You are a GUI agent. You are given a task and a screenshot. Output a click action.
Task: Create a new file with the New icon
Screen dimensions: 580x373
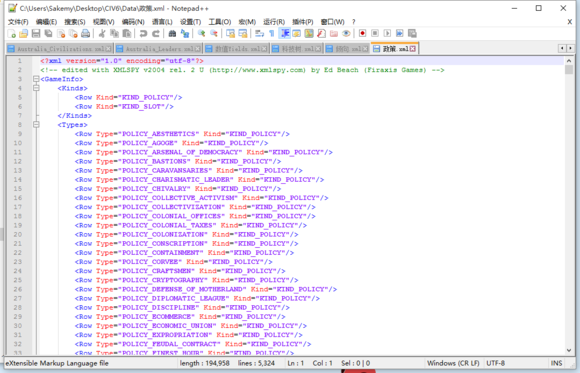point(11,34)
